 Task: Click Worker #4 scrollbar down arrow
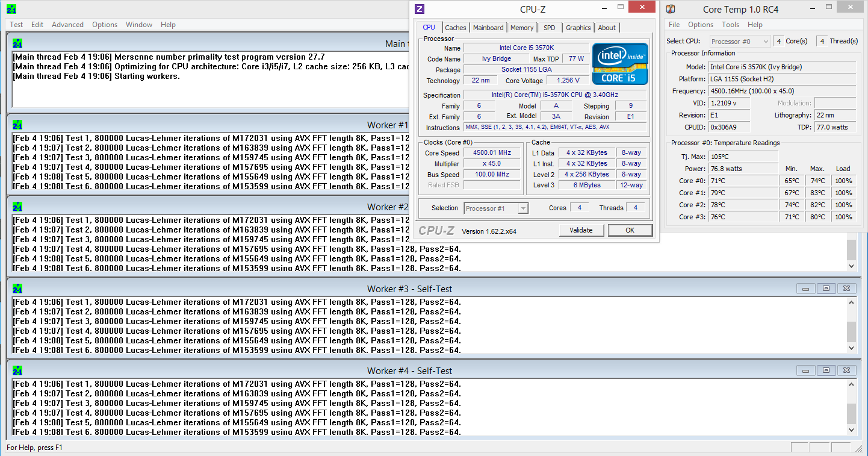[851, 429]
